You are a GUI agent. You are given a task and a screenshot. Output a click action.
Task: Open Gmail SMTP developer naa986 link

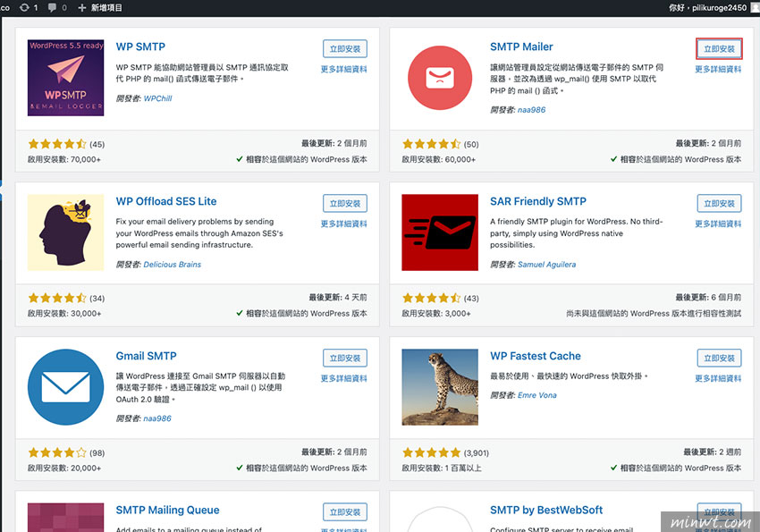(157, 418)
